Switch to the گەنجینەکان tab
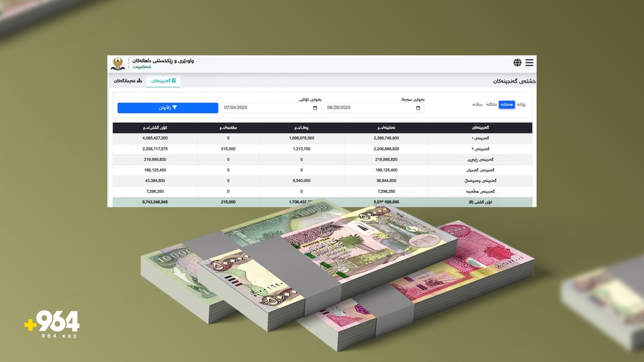The width and height of the screenshot is (644, 362). tap(164, 81)
